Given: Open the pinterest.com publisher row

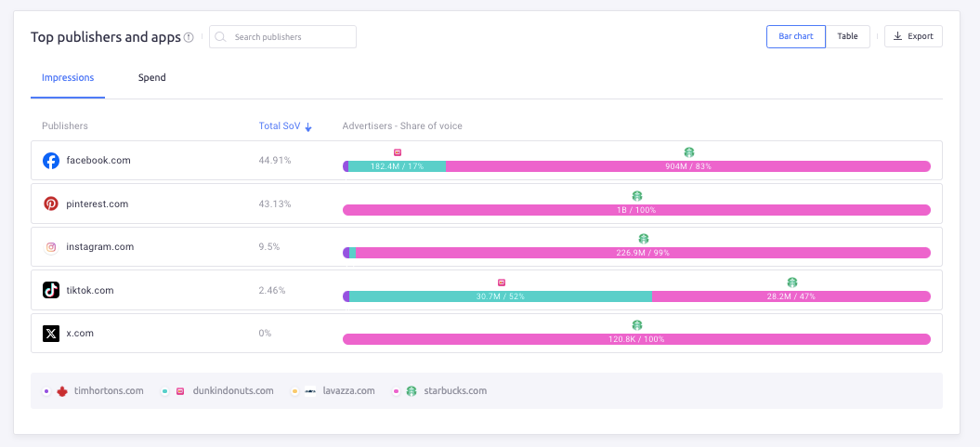Looking at the screenshot, I should [486, 204].
